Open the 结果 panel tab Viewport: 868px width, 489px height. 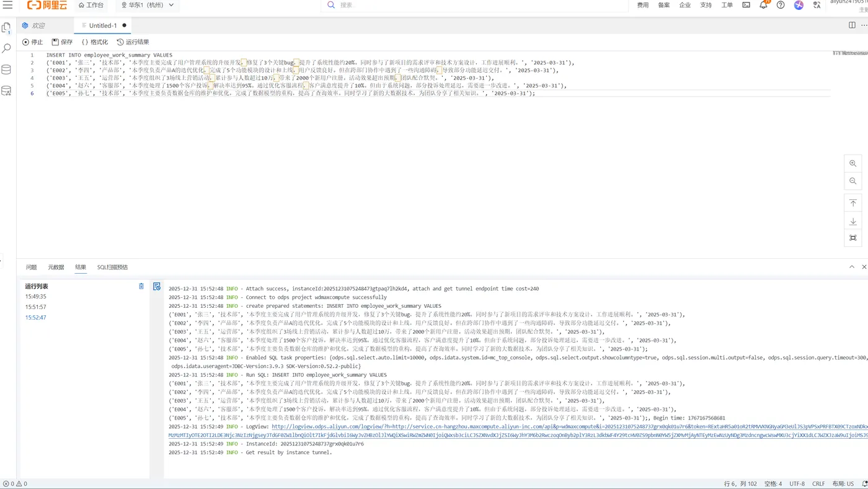81,267
